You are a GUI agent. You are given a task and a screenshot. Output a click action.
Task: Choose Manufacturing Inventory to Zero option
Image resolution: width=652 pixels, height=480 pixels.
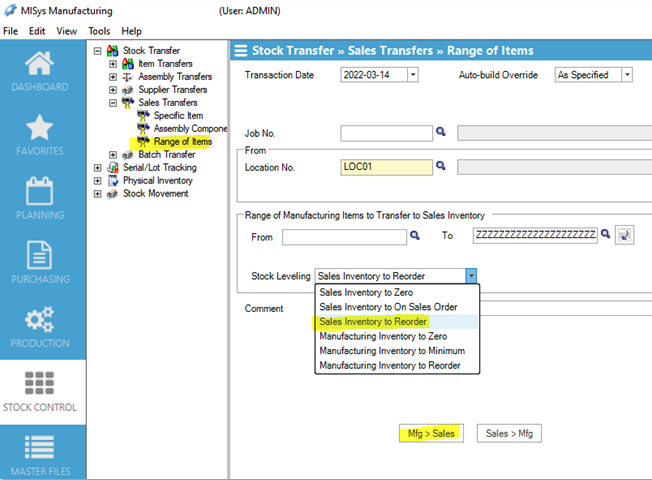pos(398,336)
